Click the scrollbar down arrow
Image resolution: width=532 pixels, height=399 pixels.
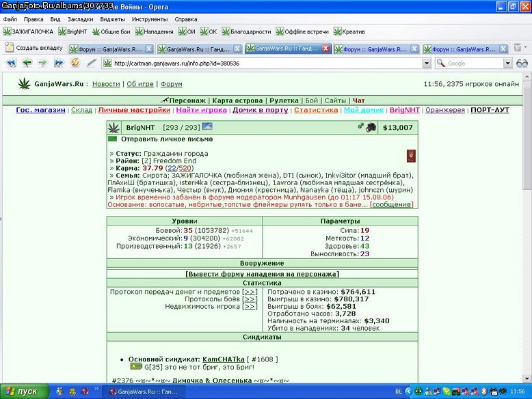click(527, 379)
